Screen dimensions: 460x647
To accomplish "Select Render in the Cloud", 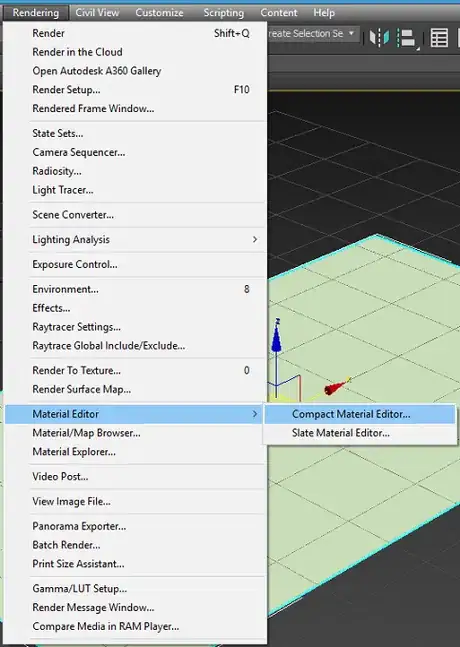I will click(x=135, y=52).
